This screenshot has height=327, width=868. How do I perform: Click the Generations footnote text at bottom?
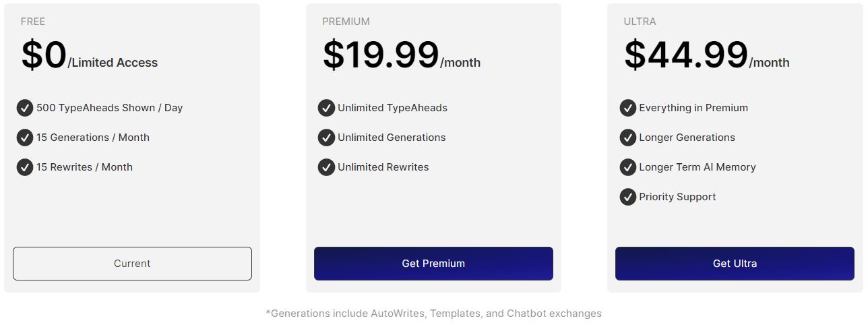(434, 314)
